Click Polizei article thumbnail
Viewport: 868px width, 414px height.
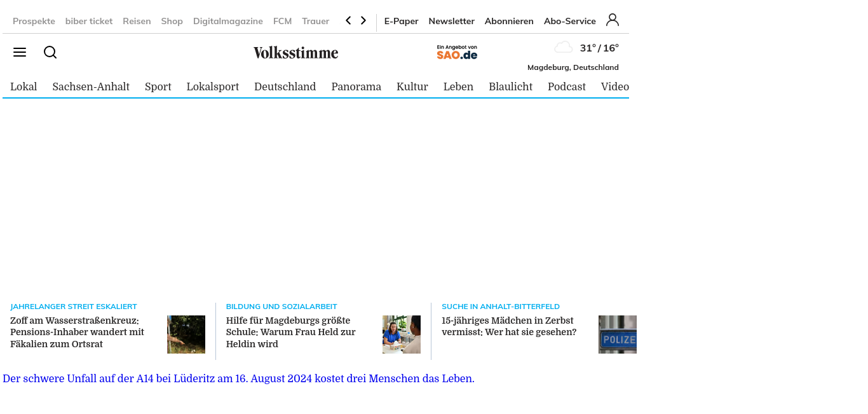point(618,335)
